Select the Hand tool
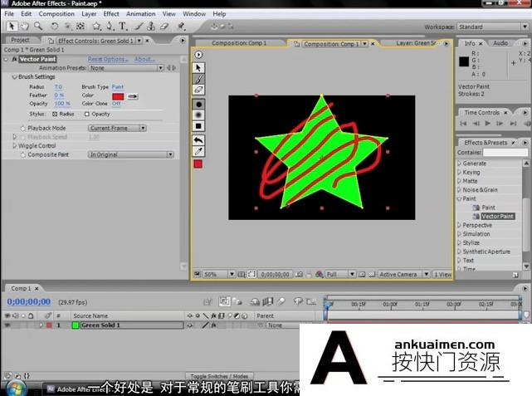 (24, 26)
